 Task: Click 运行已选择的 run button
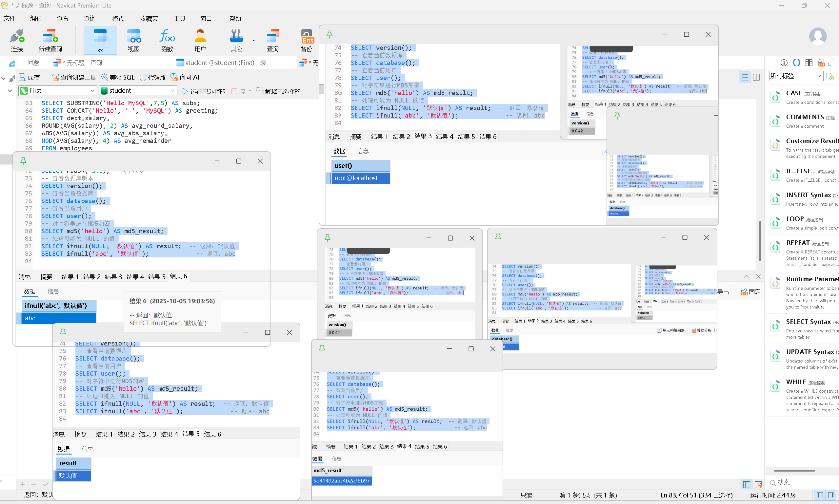click(204, 91)
